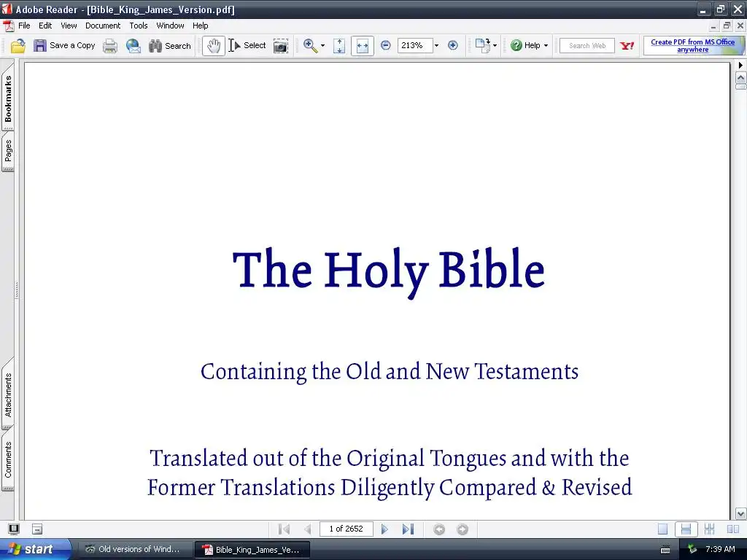Expand the zoom tool dropdown arrow

tap(322, 46)
